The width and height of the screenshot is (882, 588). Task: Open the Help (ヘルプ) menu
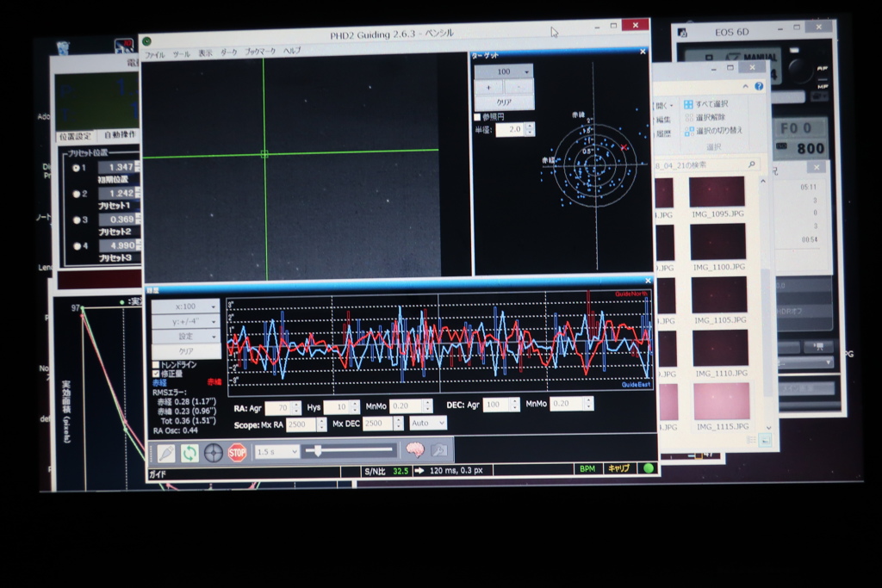[x=292, y=51]
